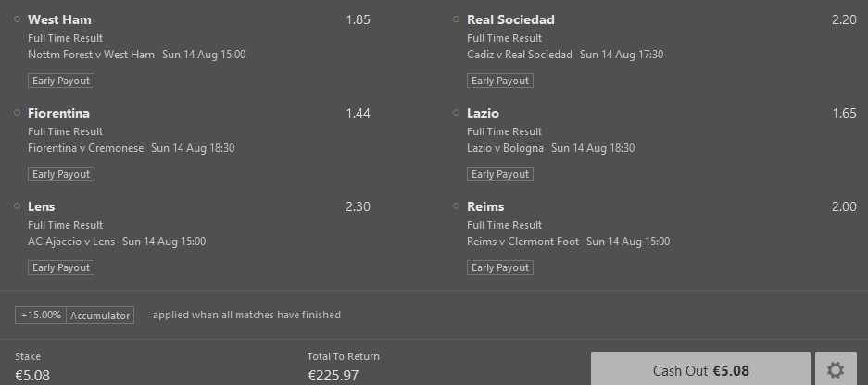Cash out the bet for €5.08
Viewport: 868px width, 385px height.
pyautogui.click(x=700, y=369)
